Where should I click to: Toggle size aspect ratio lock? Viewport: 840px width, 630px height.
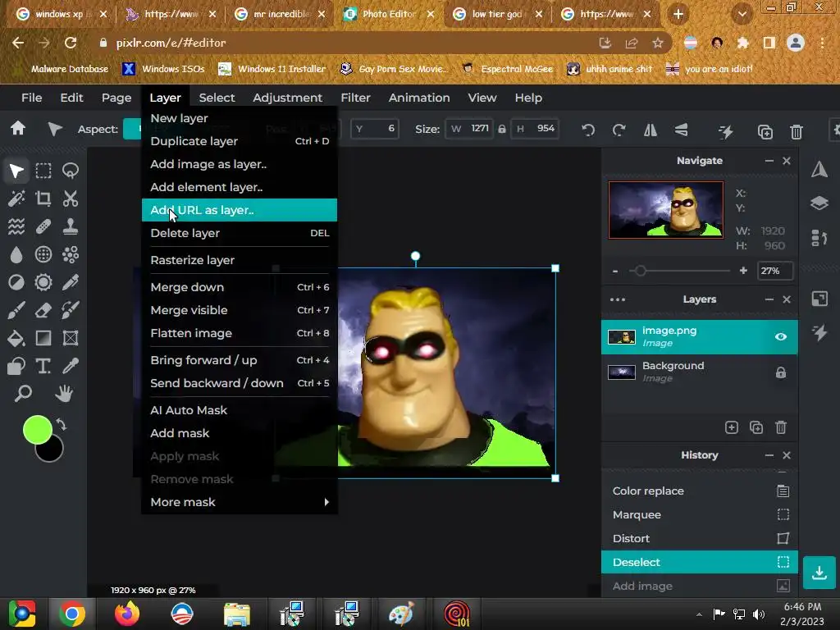click(502, 129)
